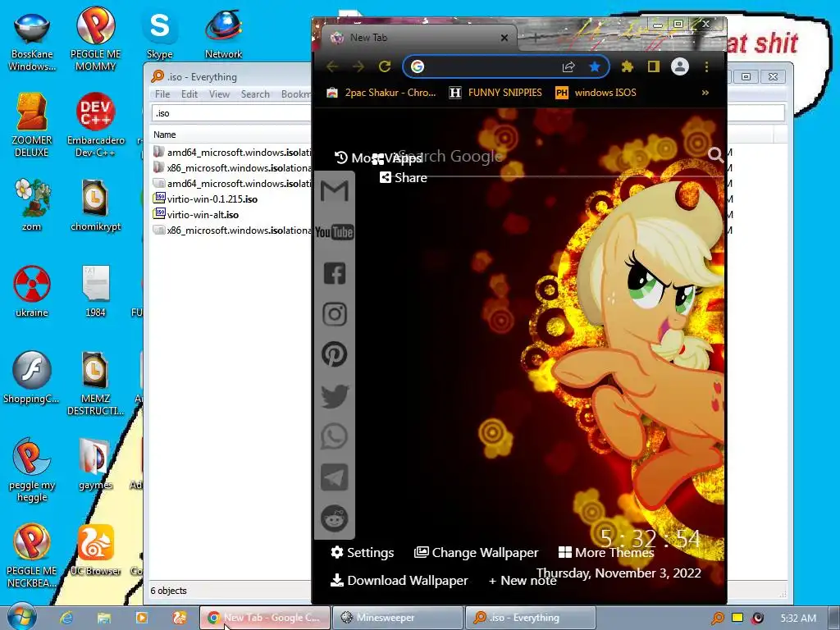Open Windows Start button

[22, 617]
